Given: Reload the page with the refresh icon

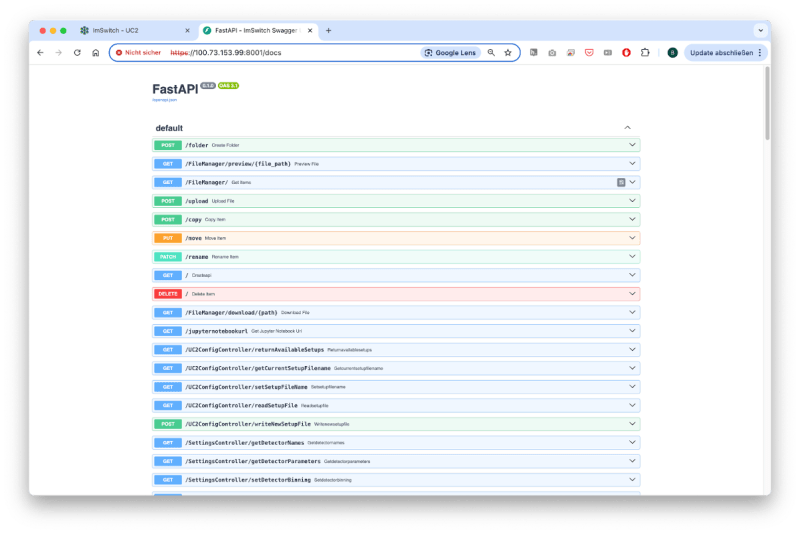Looking at the screenshot, I should [x=77, y=53].
